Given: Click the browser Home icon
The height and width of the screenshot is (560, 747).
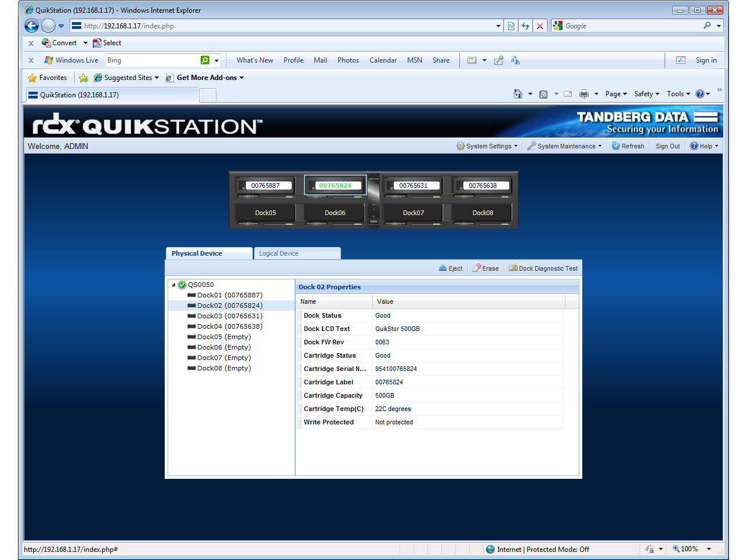Looking at the screenshot, I should [x=517, y=94].
